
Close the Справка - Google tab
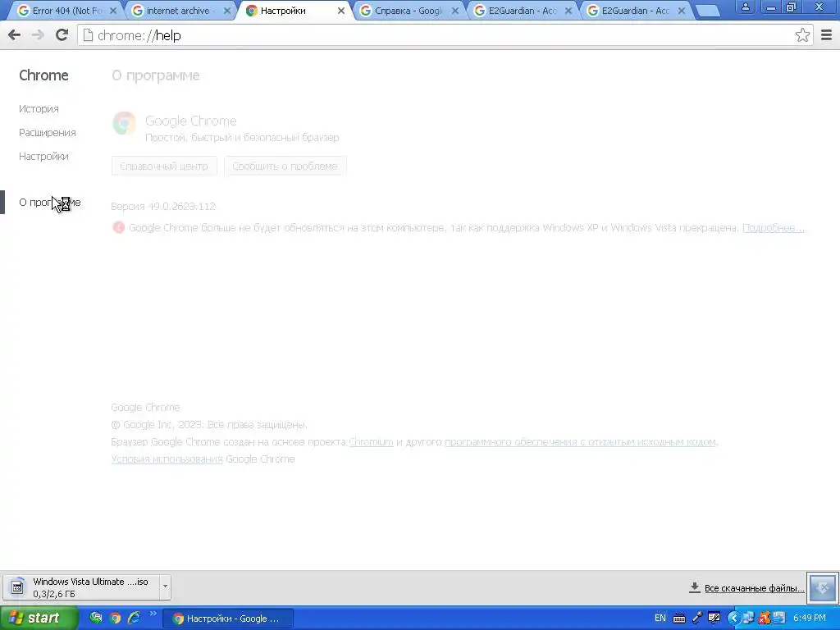(x=454, y=11)
